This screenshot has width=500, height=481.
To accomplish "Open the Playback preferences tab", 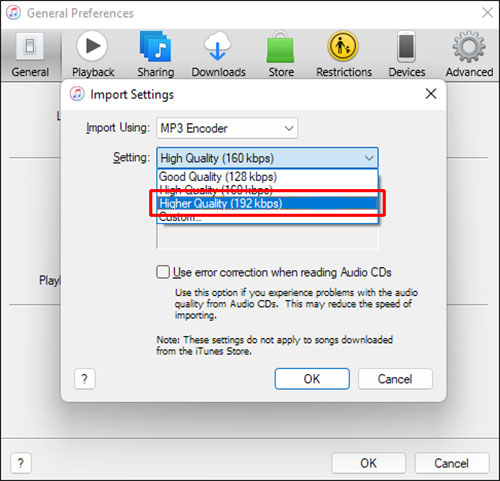I will click(93, 55).
